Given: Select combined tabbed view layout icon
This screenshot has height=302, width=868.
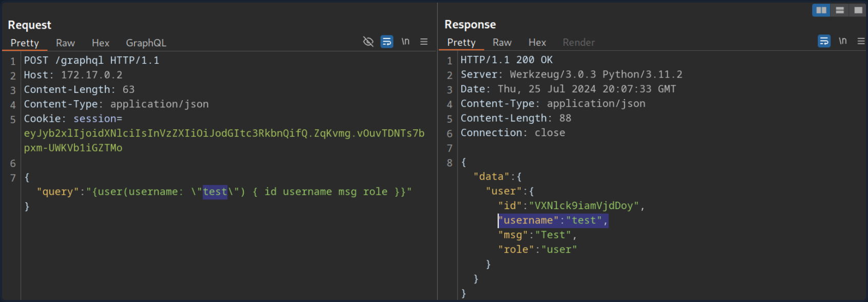Looking at the screenshot, I should pos(858,10).
